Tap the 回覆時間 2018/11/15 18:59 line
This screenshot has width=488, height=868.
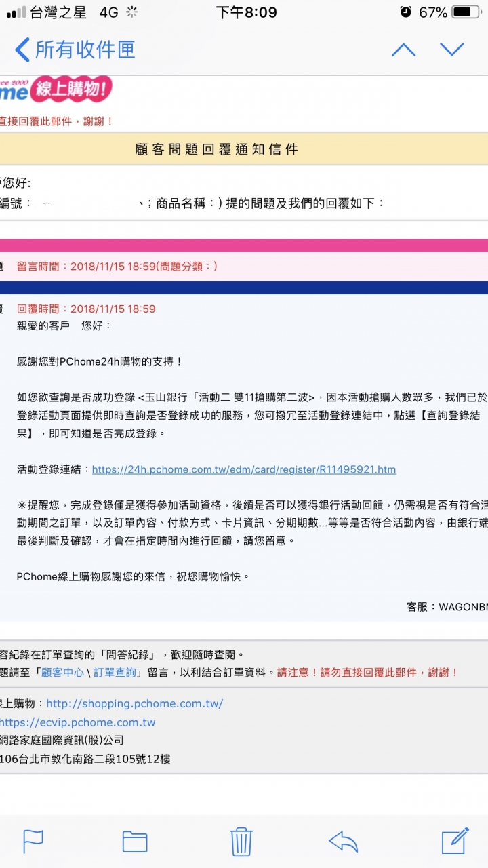[86, 309]
